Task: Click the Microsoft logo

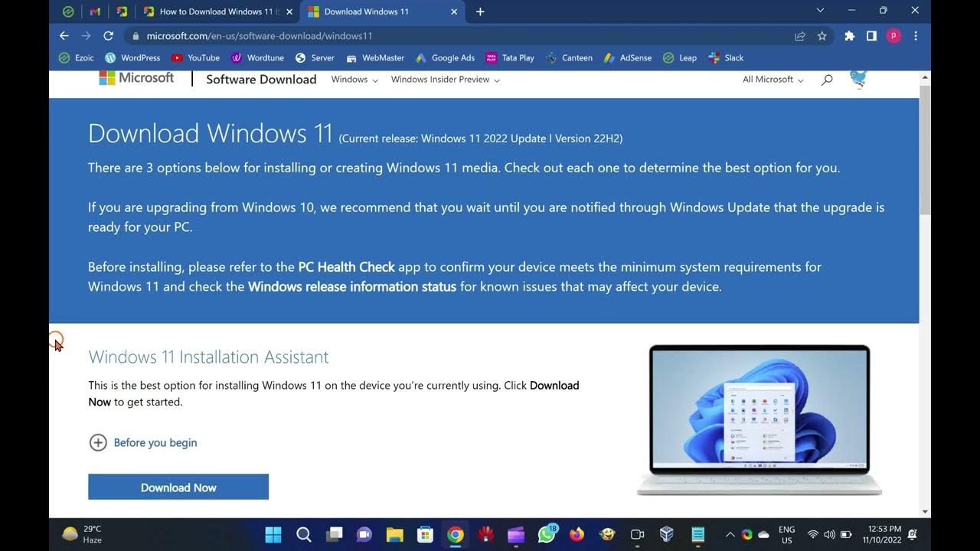Action: point(136,78)
